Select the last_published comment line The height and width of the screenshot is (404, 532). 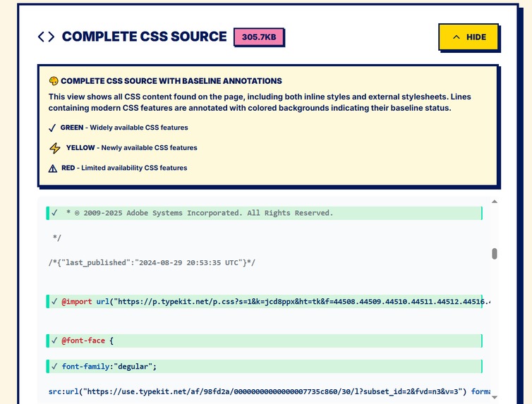[x=152, y=263]
